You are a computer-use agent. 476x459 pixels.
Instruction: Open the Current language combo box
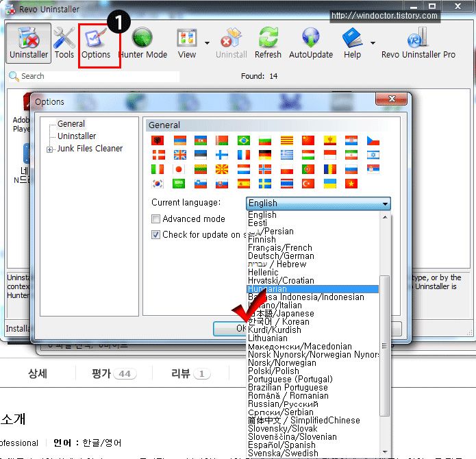click(x=318, y=203)
